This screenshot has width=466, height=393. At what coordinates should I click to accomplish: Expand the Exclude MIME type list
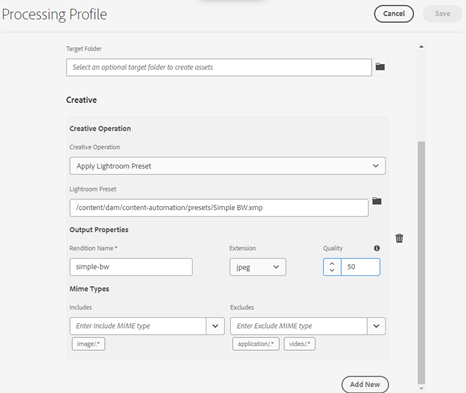click(376, 326)
